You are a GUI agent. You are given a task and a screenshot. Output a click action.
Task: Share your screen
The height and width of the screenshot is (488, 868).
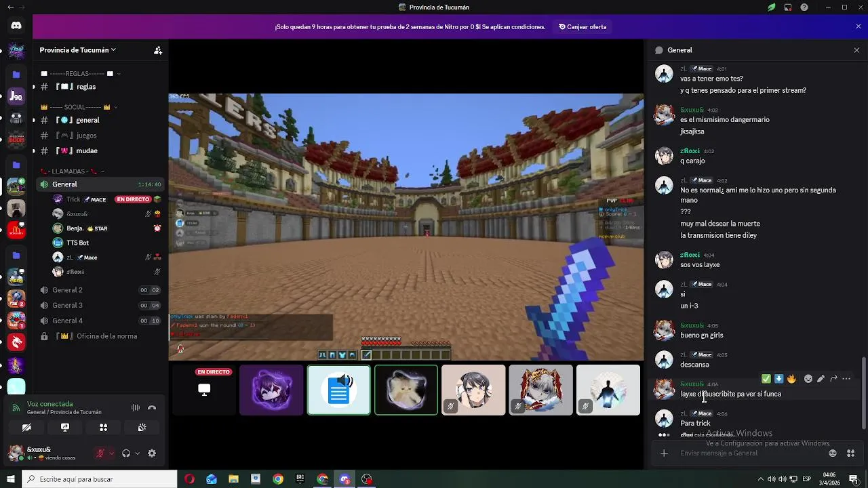(x=65, y=428)
